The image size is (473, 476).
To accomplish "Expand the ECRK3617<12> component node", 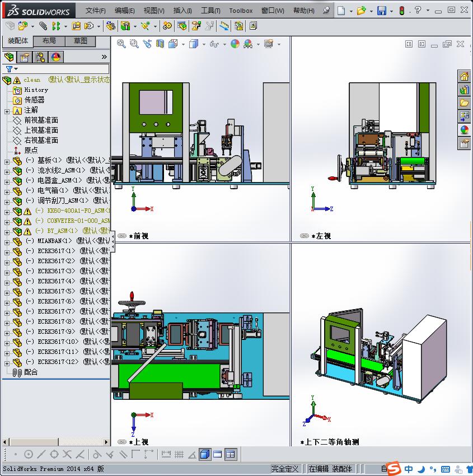I will point(7,363).
